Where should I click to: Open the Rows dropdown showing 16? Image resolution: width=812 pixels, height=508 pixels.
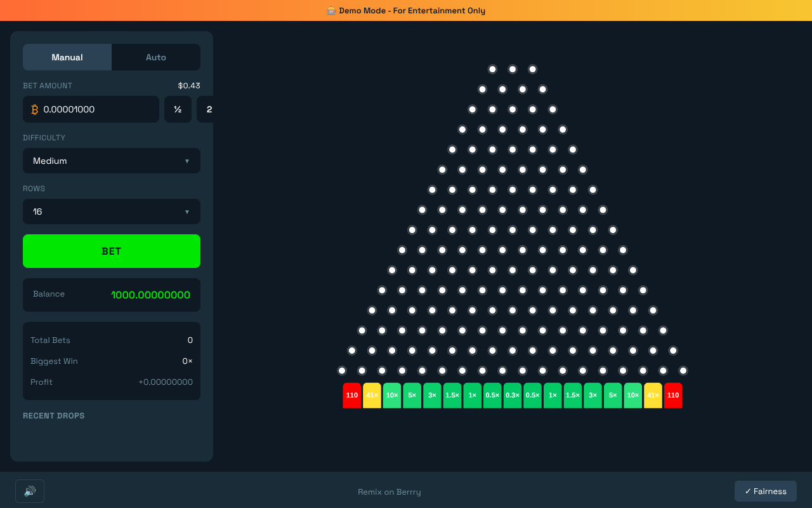(x=112, y=211)
